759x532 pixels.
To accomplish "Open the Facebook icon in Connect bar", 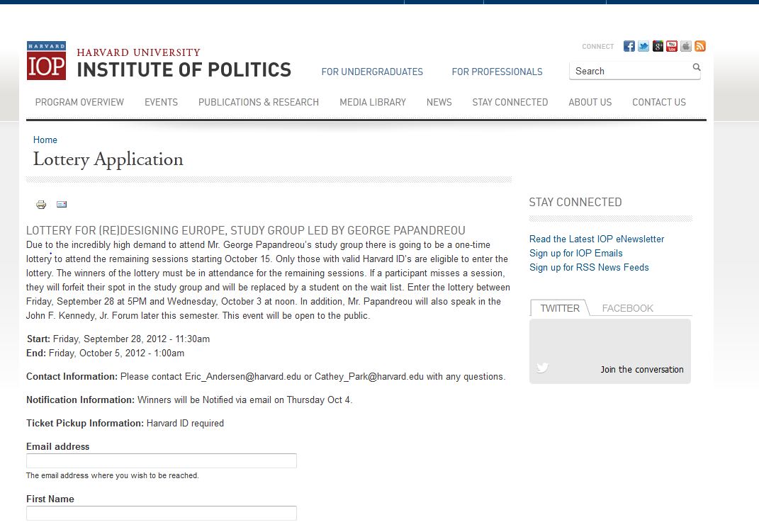I will coord(629,47).
